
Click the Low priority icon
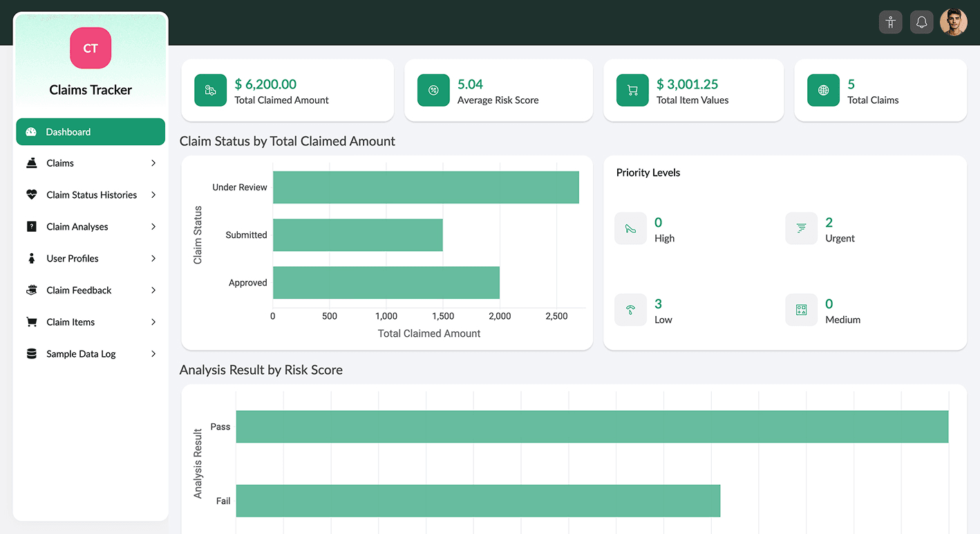630,310
